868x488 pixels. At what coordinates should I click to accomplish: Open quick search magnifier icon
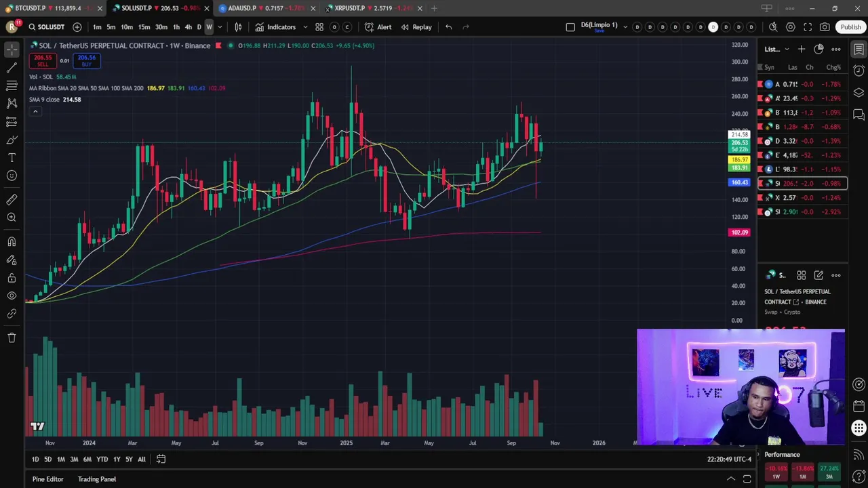pos(773,27)
